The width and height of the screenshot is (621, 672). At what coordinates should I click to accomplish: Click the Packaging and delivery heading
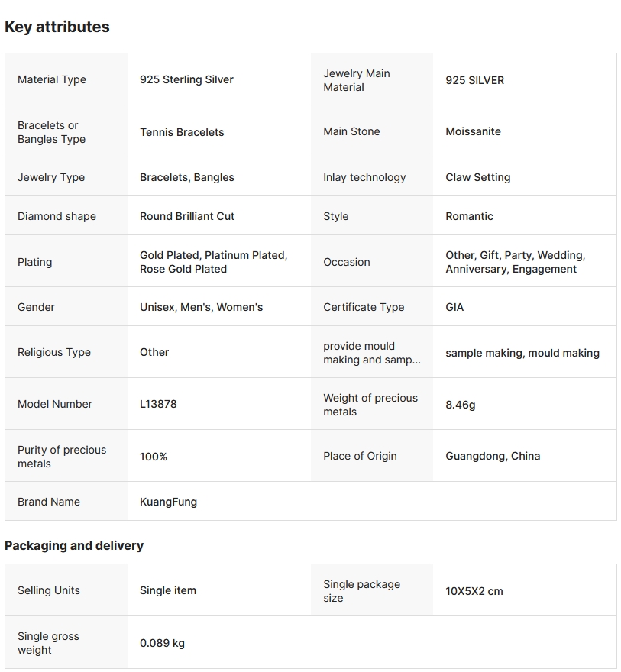pos(74,545)
